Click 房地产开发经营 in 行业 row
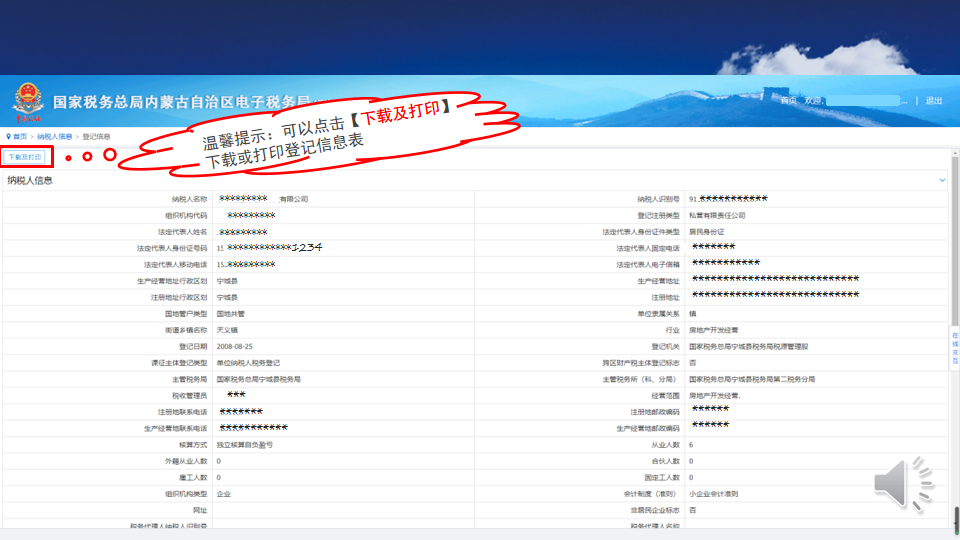This screenshot has width=960, height=540. point(713,330)
